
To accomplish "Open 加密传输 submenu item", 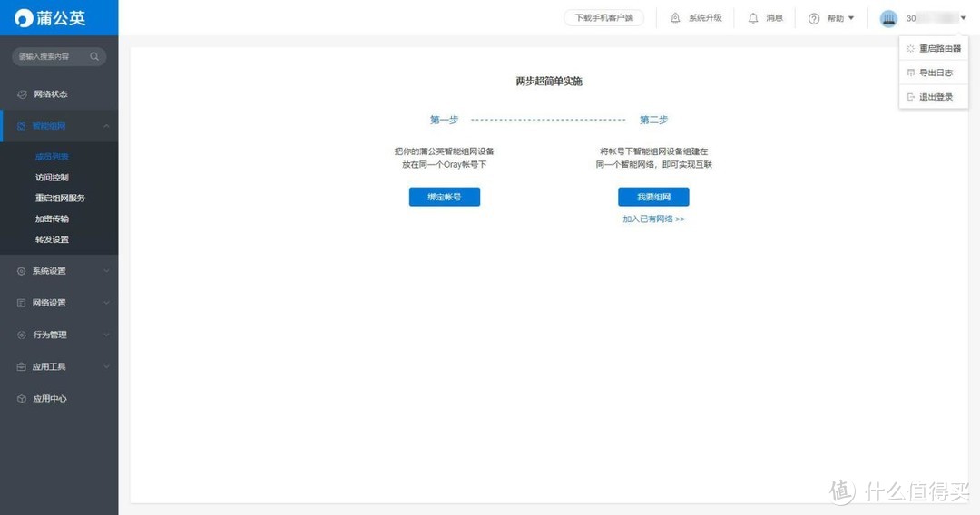I will coord(52,219).
